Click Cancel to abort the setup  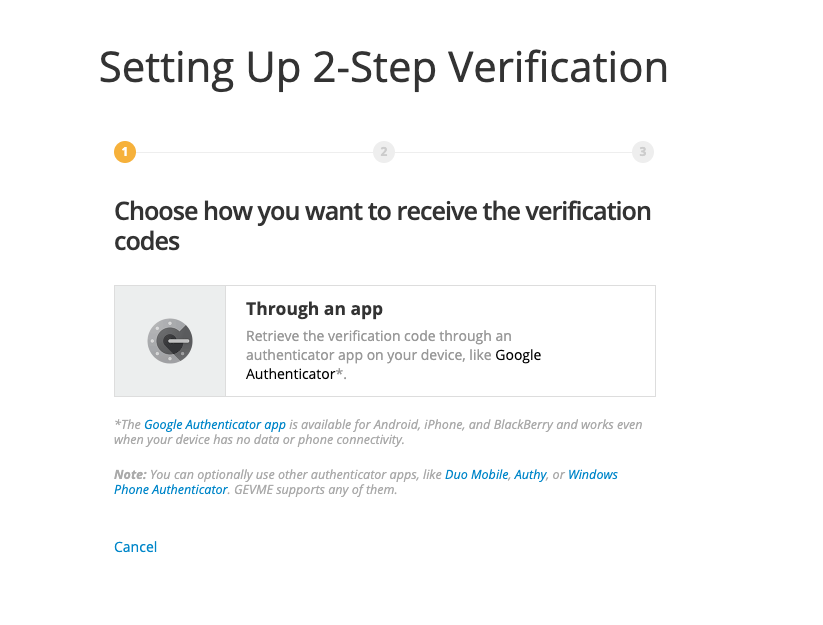tap(135, 547)
